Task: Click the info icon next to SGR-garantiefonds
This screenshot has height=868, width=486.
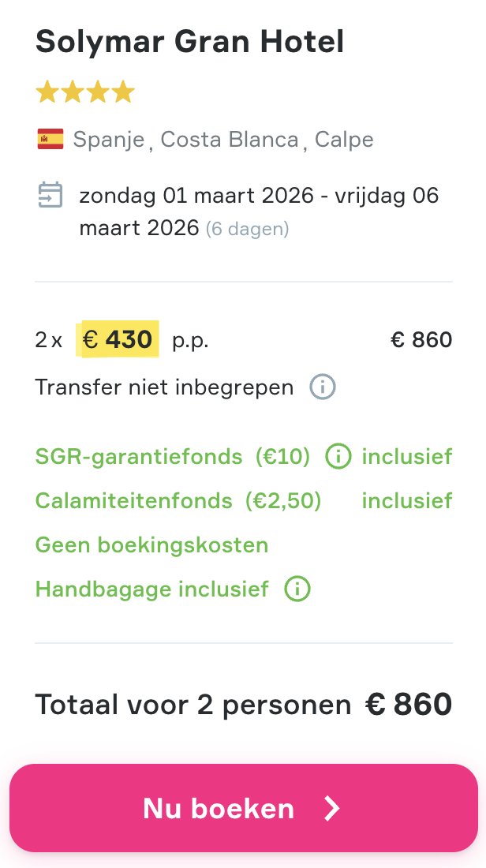Action: pos(338,456)
